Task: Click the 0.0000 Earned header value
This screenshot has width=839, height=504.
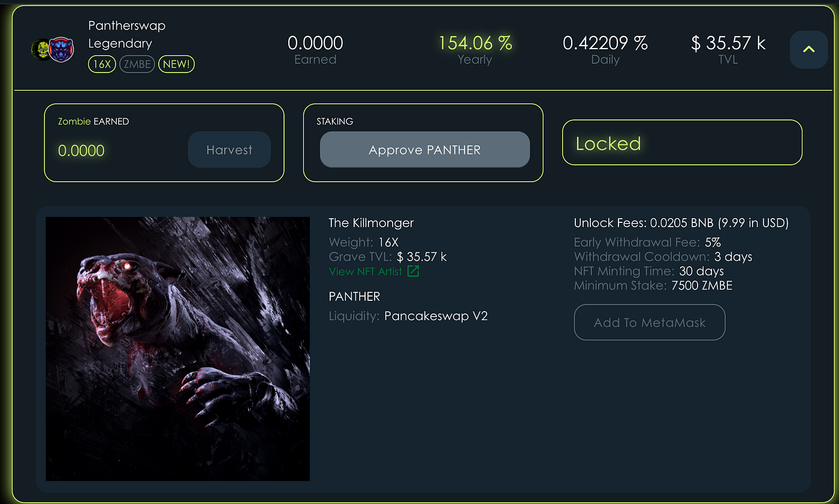Action: (315, 43)
